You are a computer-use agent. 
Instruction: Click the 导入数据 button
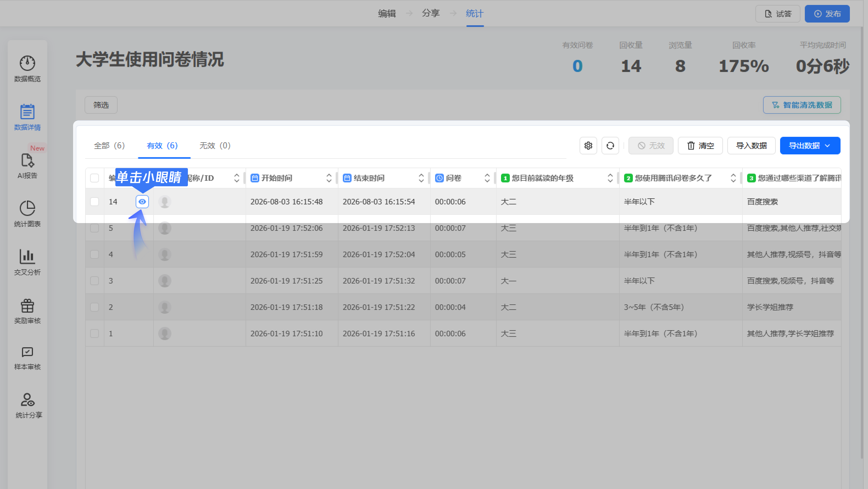coord(752,146)
